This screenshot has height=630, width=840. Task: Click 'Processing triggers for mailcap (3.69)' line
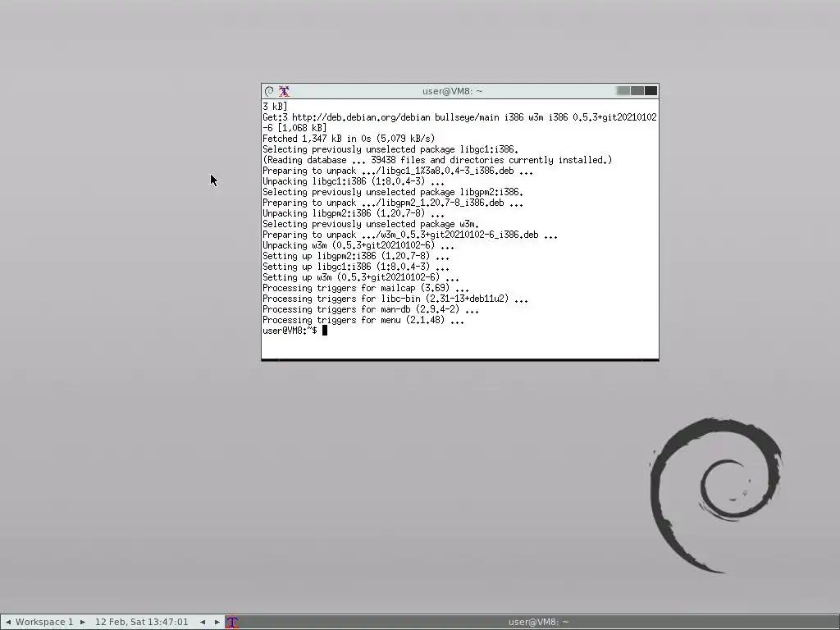[x=366, y=289]
